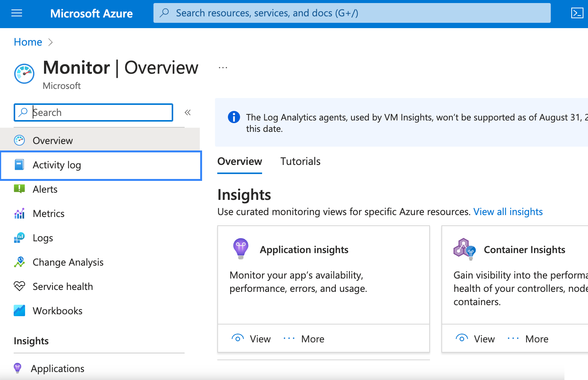Click View text on Application insights card
Screen dimensions: 588x380
click(260, 339)
